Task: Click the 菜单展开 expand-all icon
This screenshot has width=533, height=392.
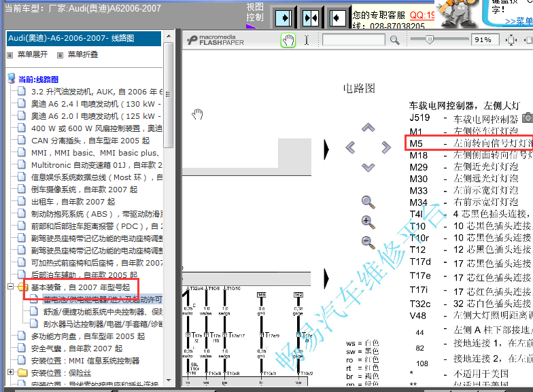Action: (10, 55)
